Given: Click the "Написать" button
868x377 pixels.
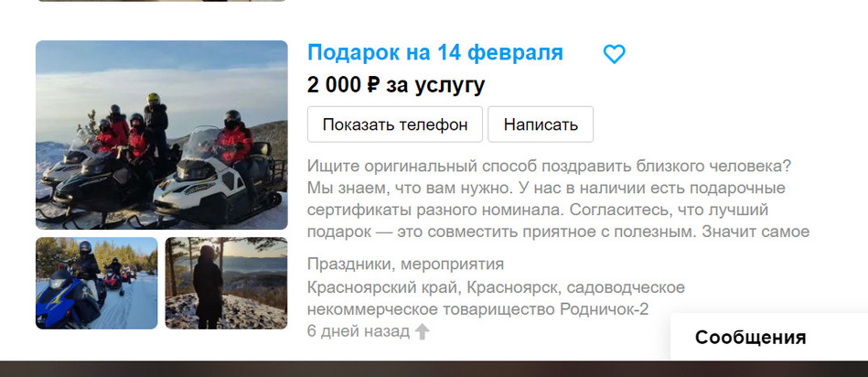Looking at the screenshot, I should pyautogui.click(x=541, y=124).
